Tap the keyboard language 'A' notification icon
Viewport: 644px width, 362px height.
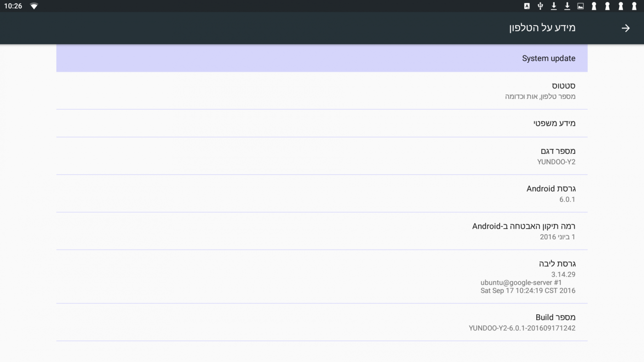point(527,6)
